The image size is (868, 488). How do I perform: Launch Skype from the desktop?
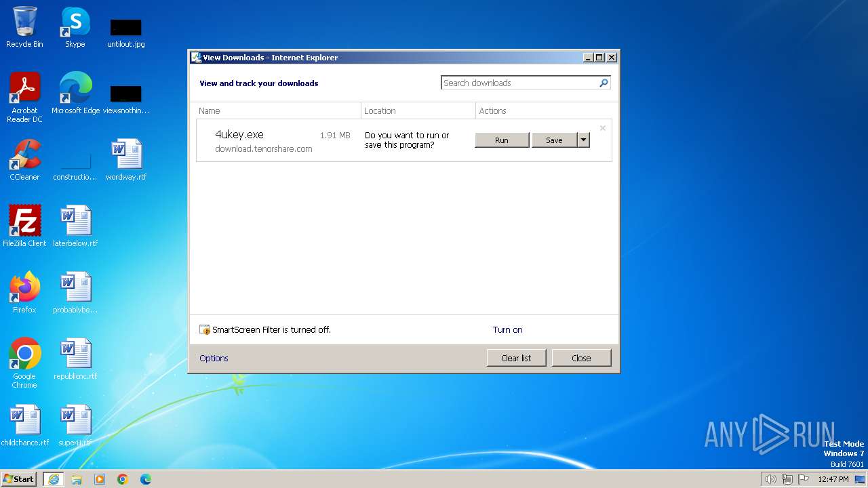[x=75, y=27]
